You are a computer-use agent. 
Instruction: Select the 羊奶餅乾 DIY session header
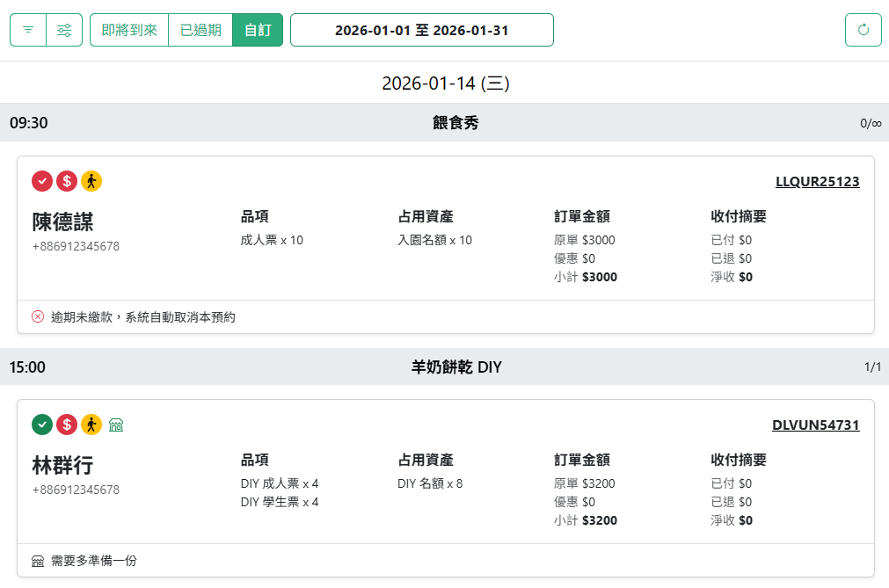(457, 367)
